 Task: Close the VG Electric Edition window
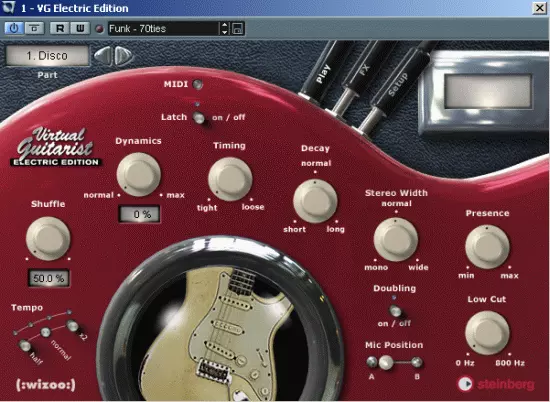pos(539,8)
